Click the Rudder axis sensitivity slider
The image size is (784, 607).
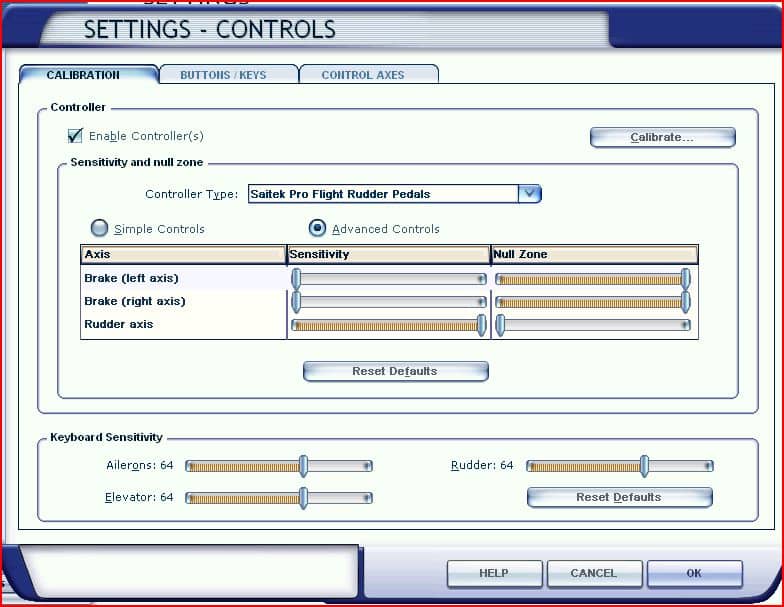click(389, 325)
